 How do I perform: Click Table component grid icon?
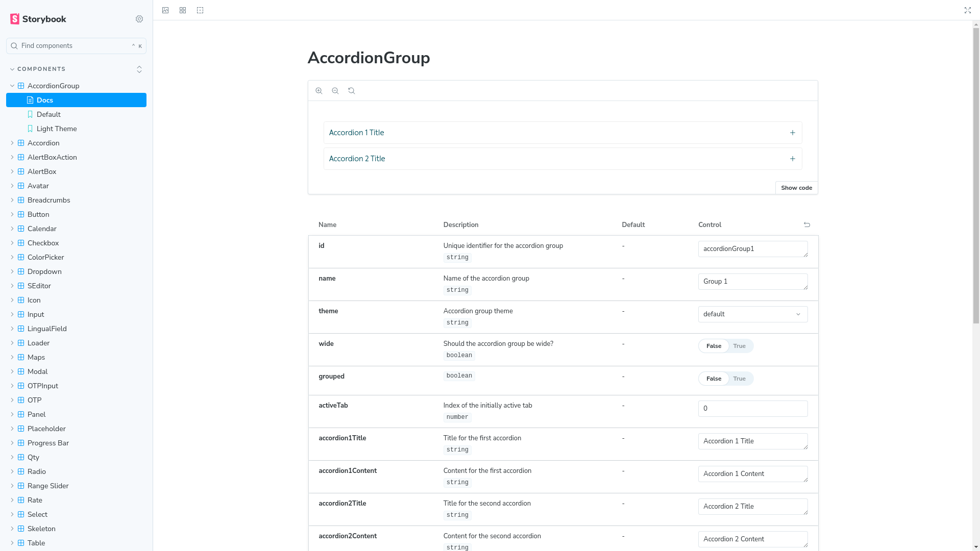point(21,543)
